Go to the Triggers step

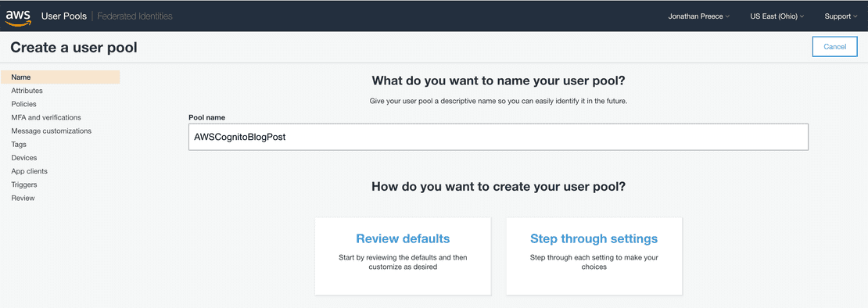(x=24, y=184)
